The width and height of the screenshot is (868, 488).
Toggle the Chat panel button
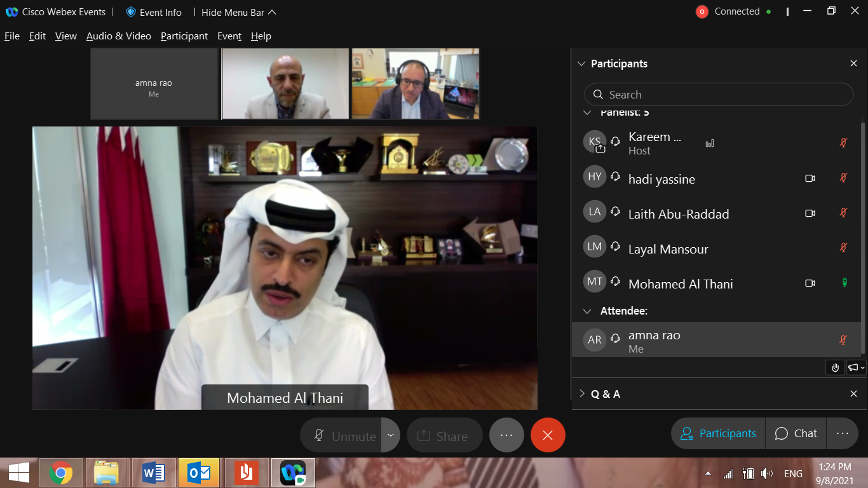coord(796,433)
